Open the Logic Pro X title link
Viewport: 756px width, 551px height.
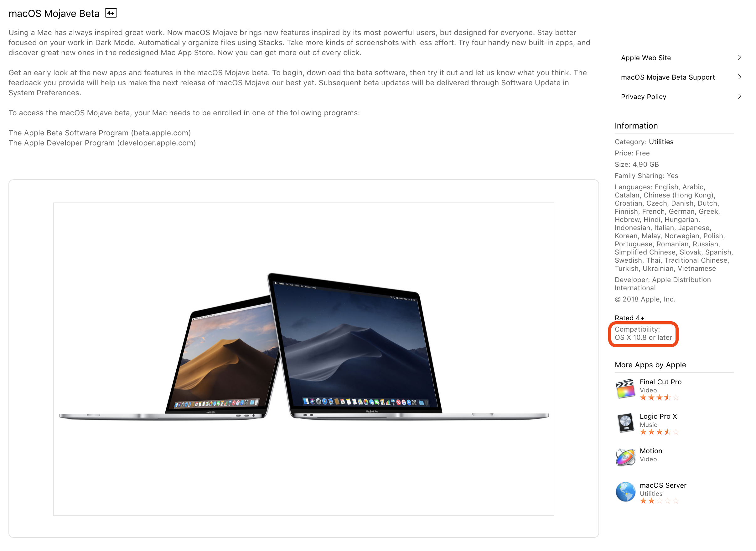point(658,416)
